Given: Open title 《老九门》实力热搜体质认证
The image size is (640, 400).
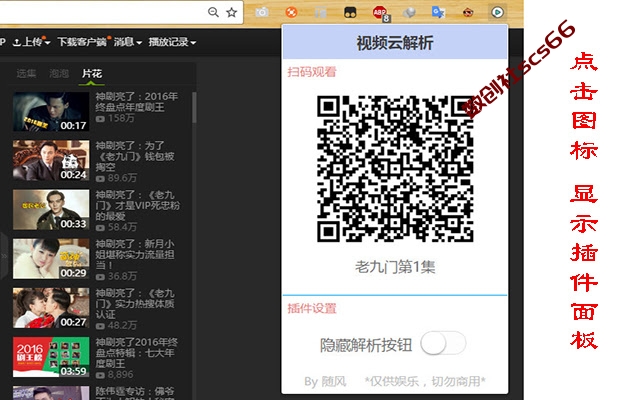Looking at the screenshot, I should pyautogui.click(x=135, y=304).
